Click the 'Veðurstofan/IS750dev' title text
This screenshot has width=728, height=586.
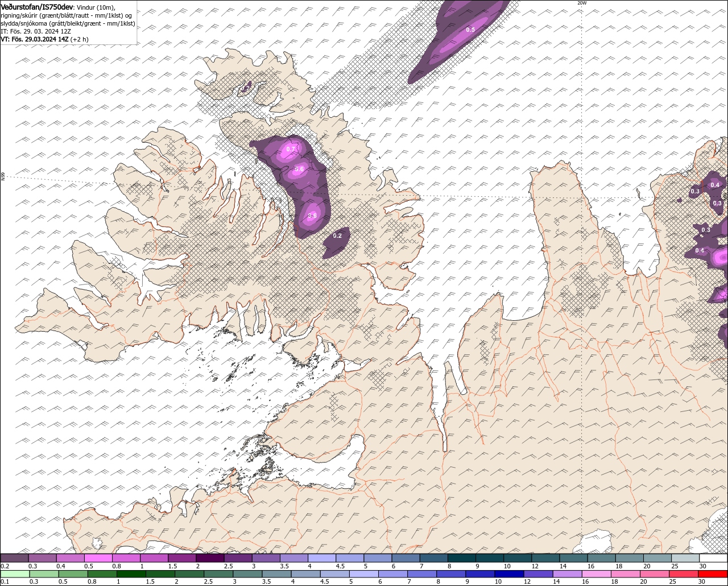tap(36, 6)
